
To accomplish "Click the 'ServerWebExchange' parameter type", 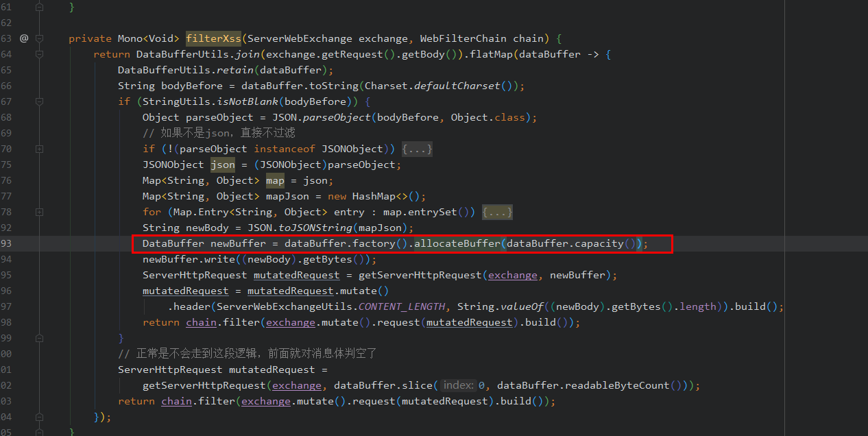I will point(300,38).
